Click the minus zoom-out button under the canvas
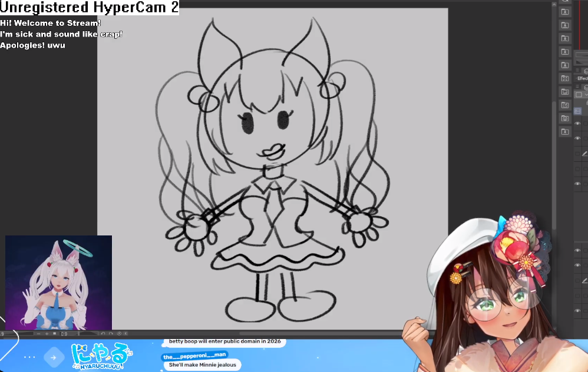This screenshot has height=372, width=588. pos(39,333)
